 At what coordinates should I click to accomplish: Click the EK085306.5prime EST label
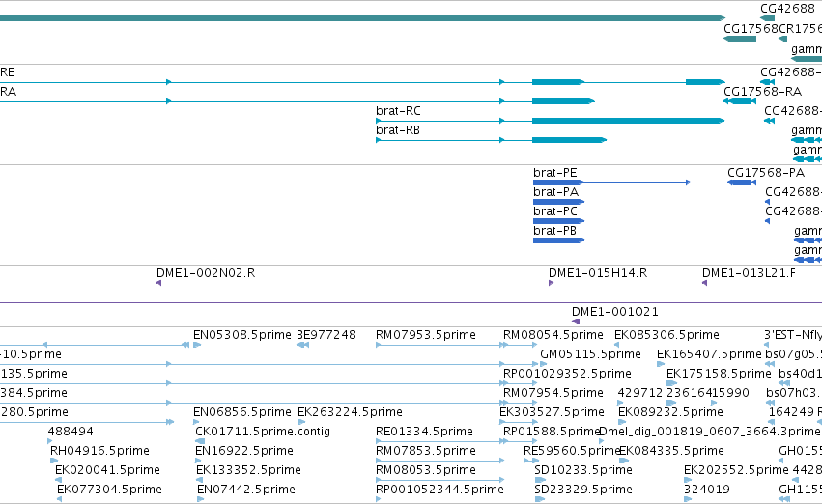[x=666, y=335]
